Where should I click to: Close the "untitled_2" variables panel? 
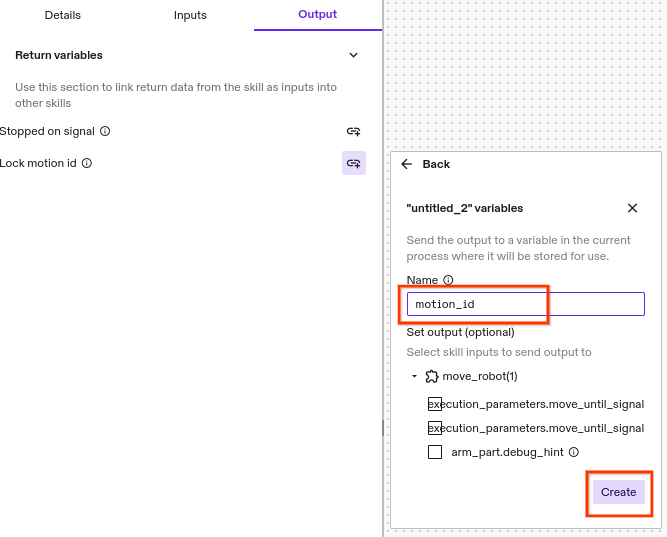pyautogui.click(x=632, y=208)
